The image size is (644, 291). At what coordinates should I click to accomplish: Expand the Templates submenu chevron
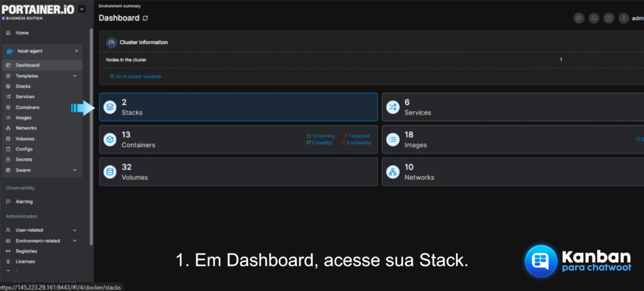75,76
